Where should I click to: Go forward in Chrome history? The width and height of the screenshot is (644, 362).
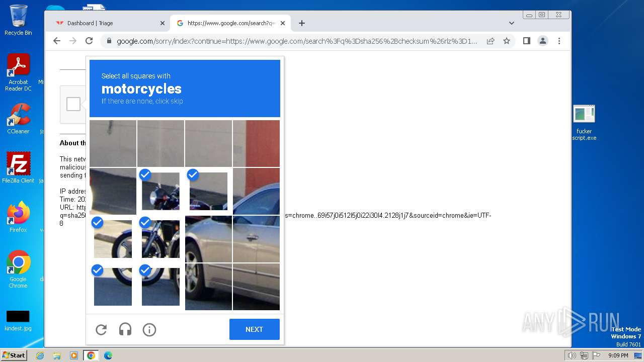click(x=73, y=41)
